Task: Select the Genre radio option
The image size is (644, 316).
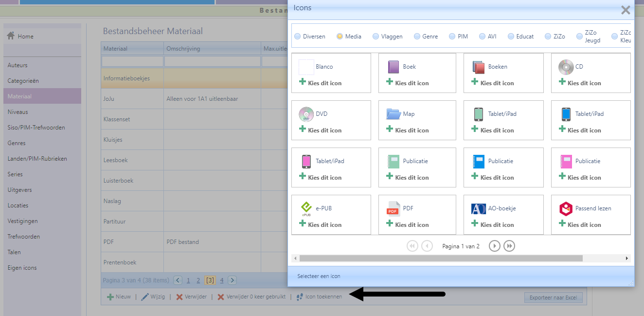Action: coord(417,37)
